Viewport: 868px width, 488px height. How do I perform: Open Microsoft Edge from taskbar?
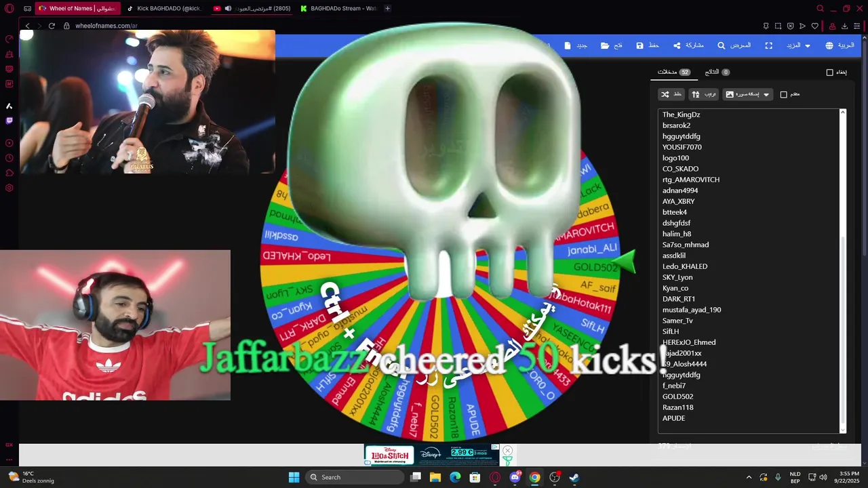coord(455,477)
